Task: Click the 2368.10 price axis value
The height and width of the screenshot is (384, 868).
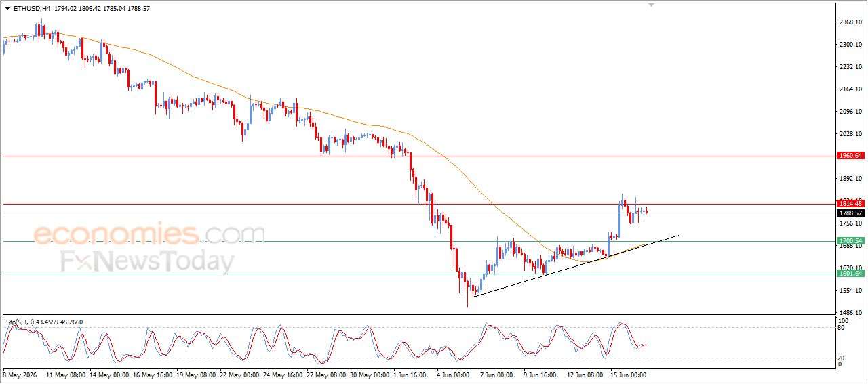Action: point(850,22)
